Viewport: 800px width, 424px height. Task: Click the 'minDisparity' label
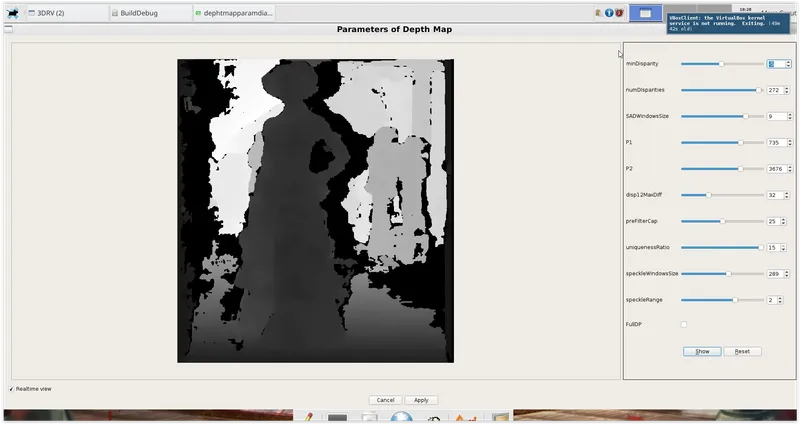642,64
